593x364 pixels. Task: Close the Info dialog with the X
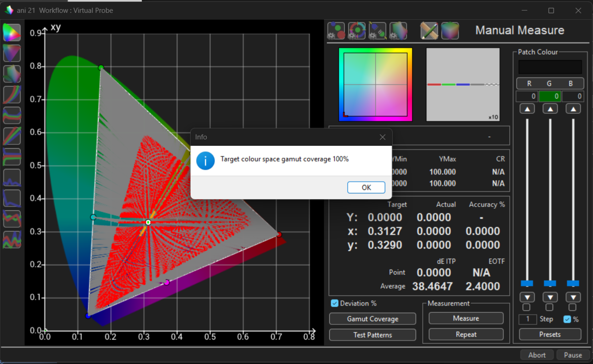tap(382, 137)
